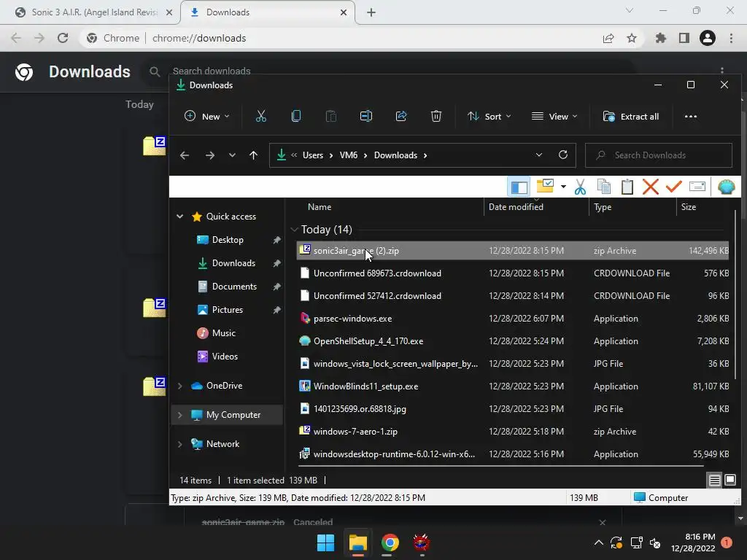The height and width of the screenshot is (560, 747).
Task: Click the folder options icon in classic toolbar
Action: (x=545, y=186)
